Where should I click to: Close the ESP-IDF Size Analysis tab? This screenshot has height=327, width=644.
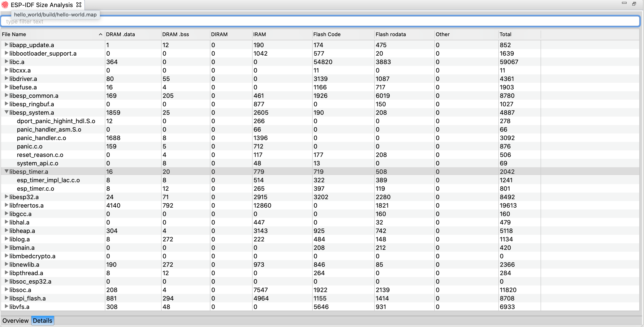[79, 5]
